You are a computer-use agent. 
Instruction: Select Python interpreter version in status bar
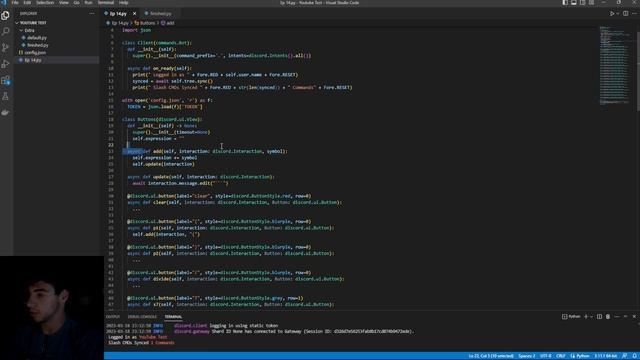click(606, 356)
